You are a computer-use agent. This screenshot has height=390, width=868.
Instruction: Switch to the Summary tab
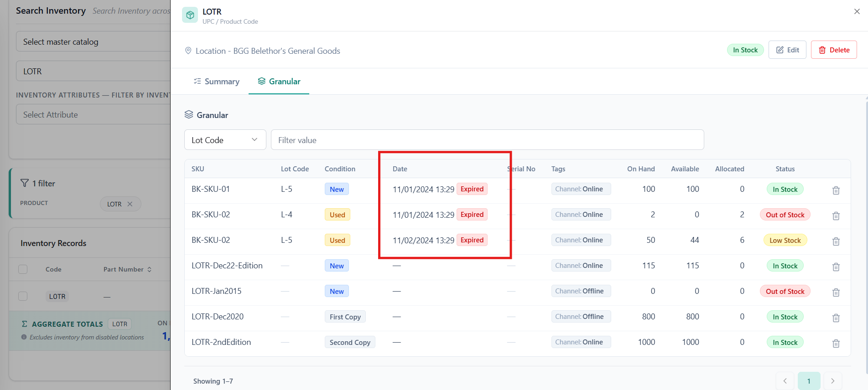216,81
